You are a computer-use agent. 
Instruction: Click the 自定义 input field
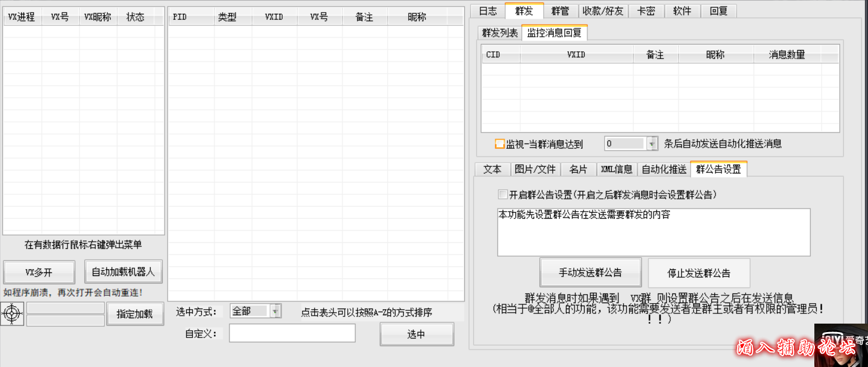coord(292,333)
